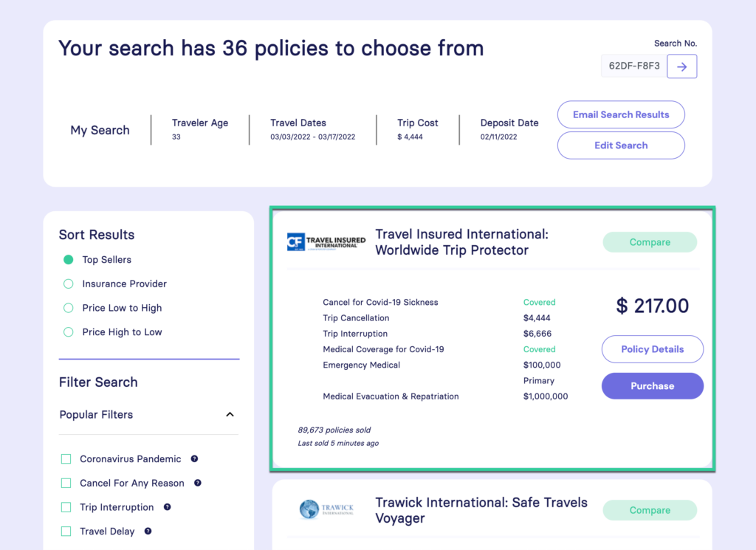
Task: Click the Email Search Results button
Action: 620,114
